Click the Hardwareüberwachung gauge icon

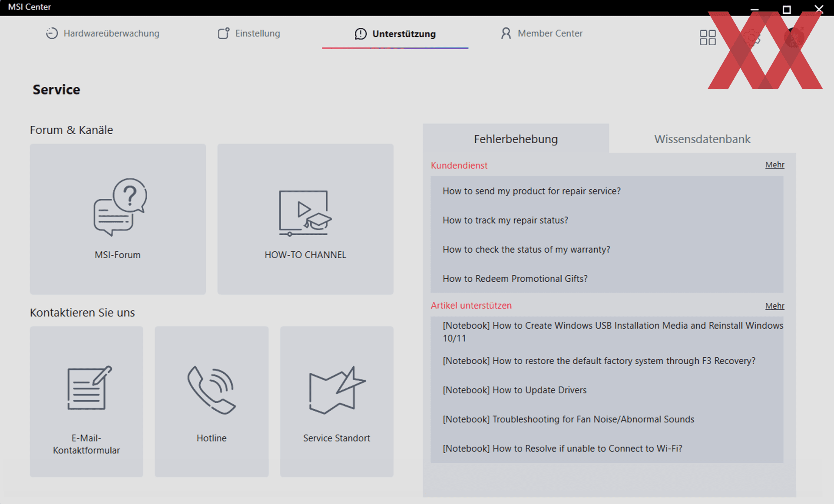[52, 33]
